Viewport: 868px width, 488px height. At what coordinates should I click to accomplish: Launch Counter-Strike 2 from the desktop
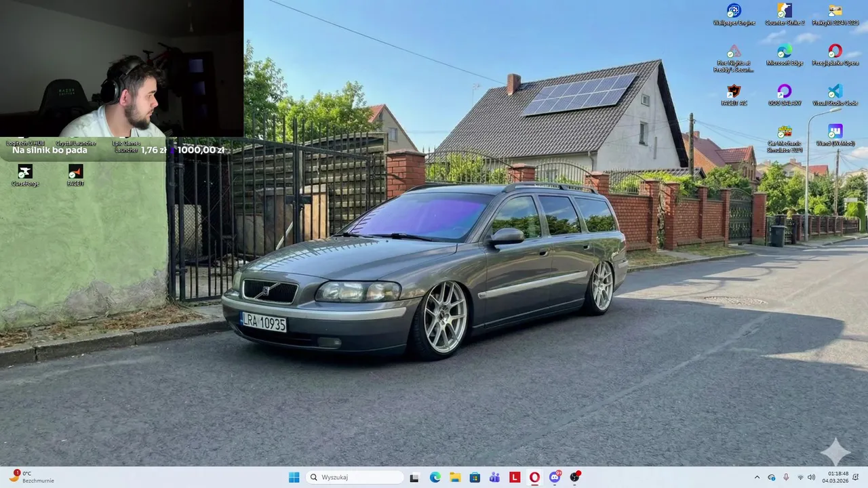click(785, 14)
